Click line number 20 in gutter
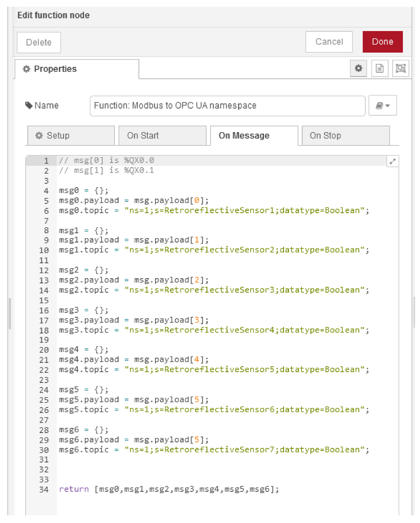The height and width of the screenshot is (523, 420). [x=44, y=350]
